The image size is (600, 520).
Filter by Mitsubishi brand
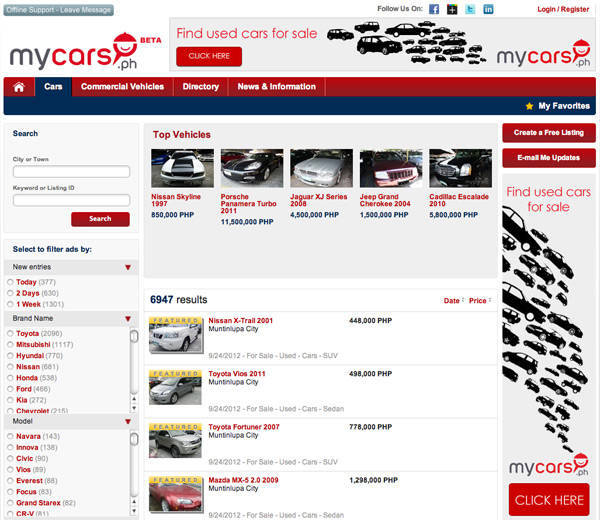[x=10, y=344]
